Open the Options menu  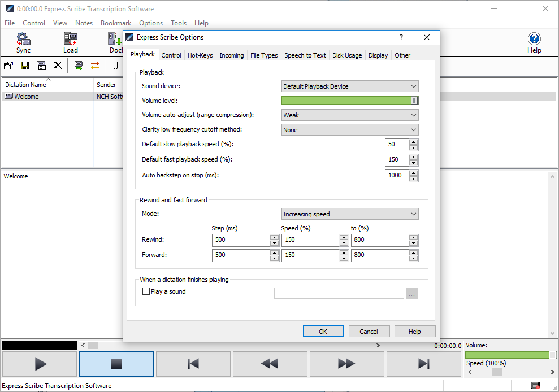150,23
